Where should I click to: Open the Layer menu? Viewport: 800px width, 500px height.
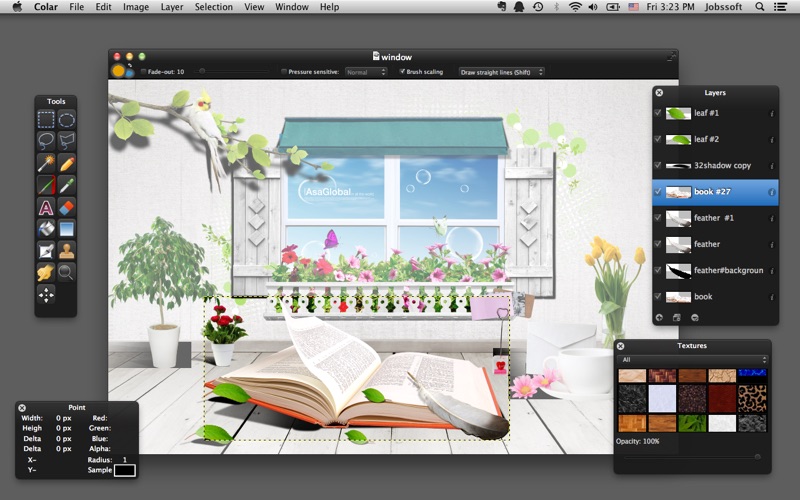pos(172,7)
